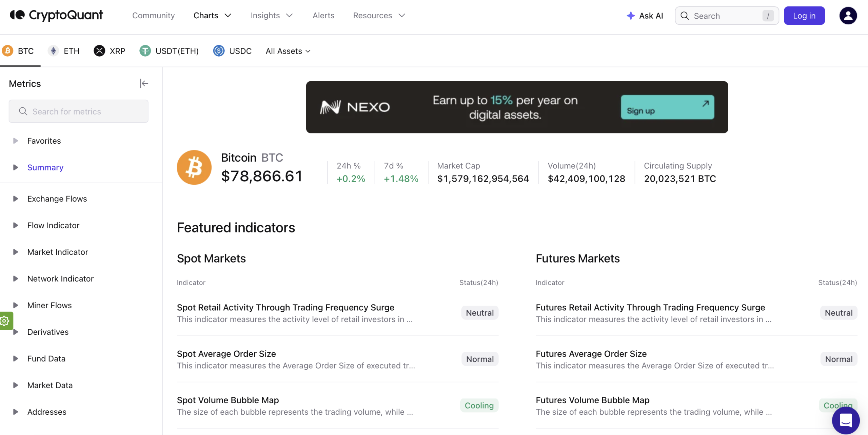
Task: Open the user profile avatar icon
Action: (848, 16)
